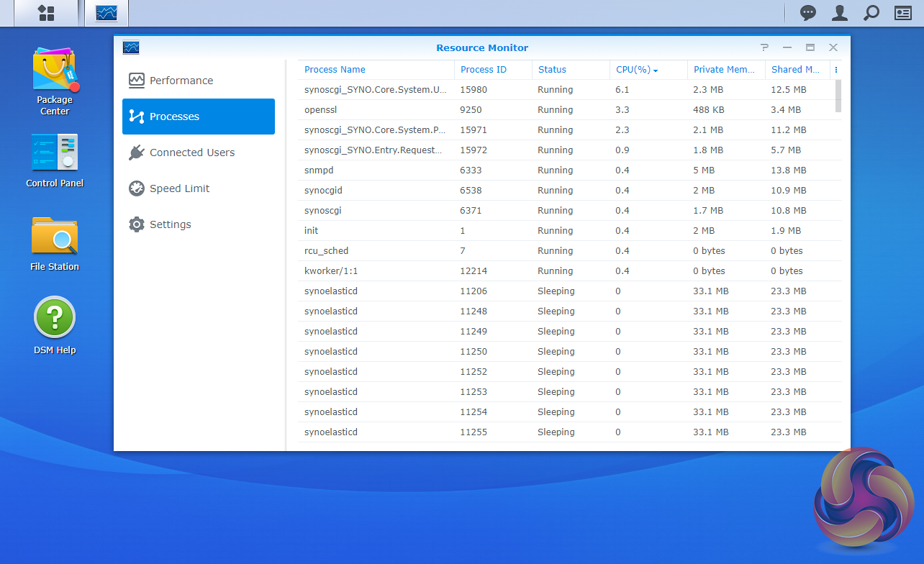The height and width of the screenshot is (564, 924).
Task: Select Connected Users in sidebar
Action: click(x=191, y=153)
